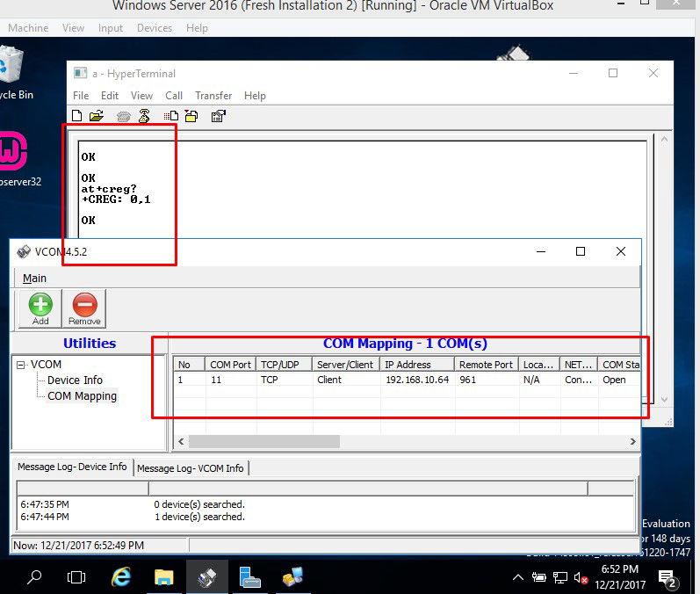Select COM Mapping in the Utilities tree

[82, 396]
